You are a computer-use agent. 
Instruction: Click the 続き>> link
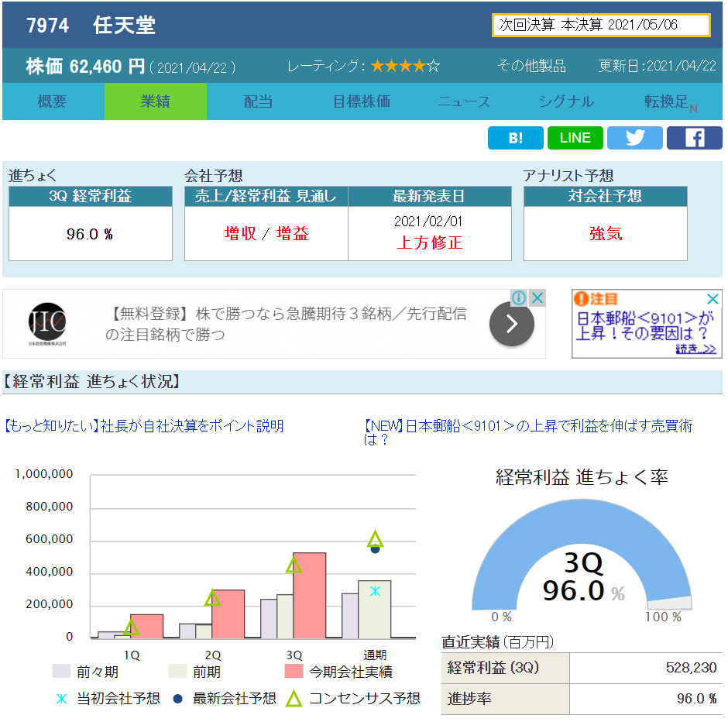[695, 349]
